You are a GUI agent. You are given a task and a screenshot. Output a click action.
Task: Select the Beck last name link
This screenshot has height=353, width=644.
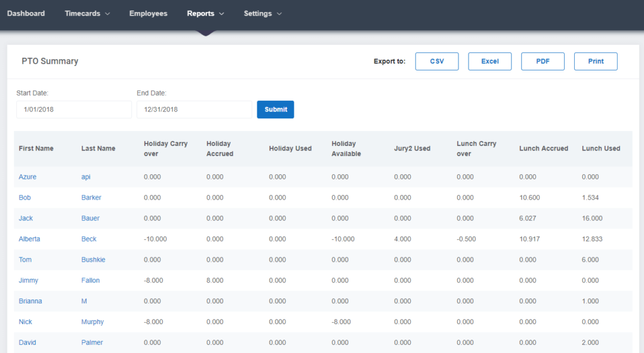click(89, 238)
